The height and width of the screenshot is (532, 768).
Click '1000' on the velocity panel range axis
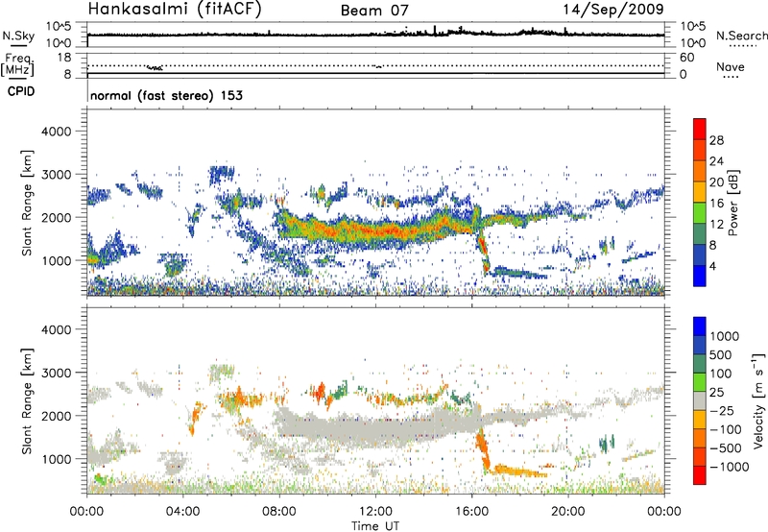[x=56, y=459]
